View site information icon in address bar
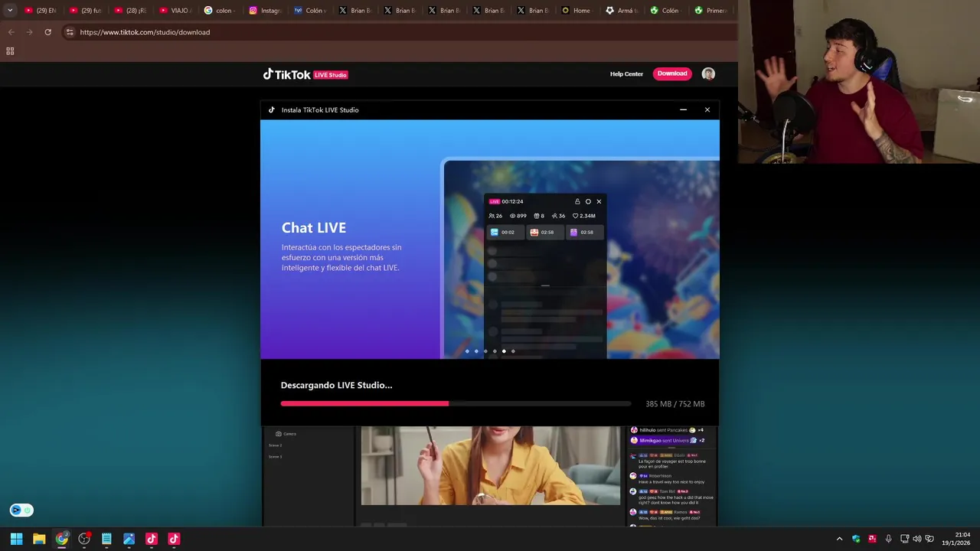 click(x=70, y=32)
